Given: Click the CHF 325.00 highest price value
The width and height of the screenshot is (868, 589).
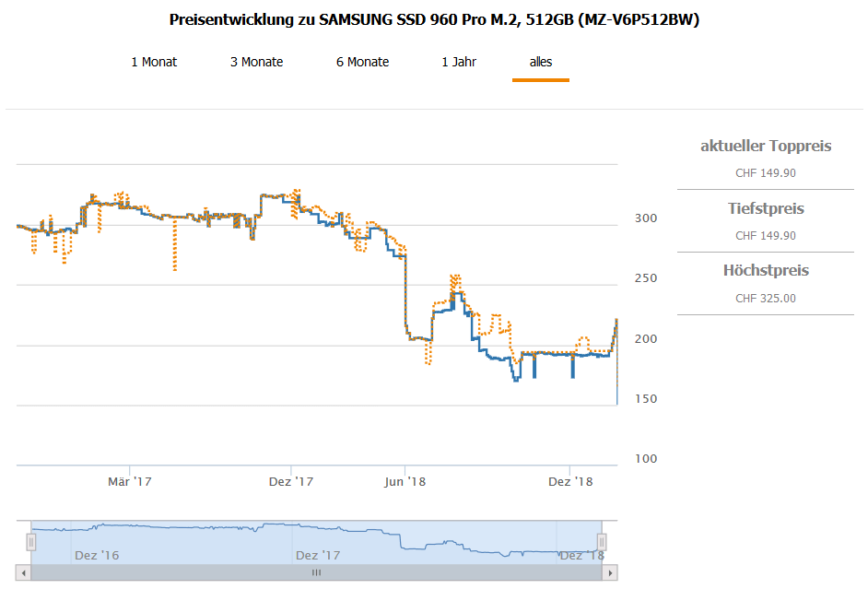Looking at the screenshot, I should pyautogui.click(x=766, y=298).
